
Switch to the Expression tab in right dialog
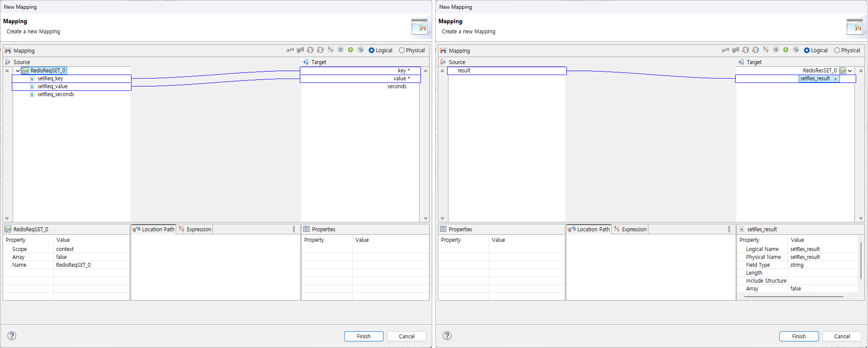630,229
